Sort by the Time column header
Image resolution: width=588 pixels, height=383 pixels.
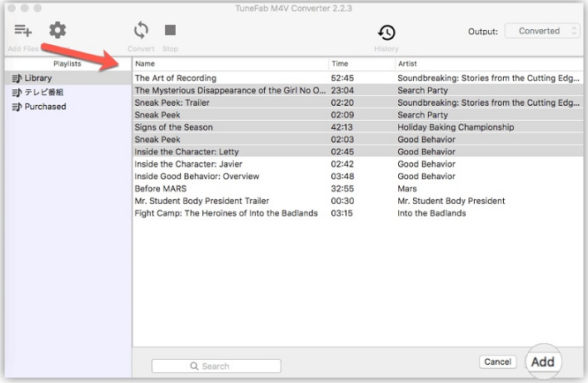(x=361, y=64)
